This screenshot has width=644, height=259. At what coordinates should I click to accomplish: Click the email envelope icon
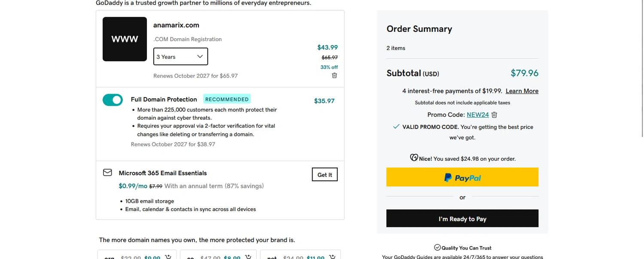[107, 173]
